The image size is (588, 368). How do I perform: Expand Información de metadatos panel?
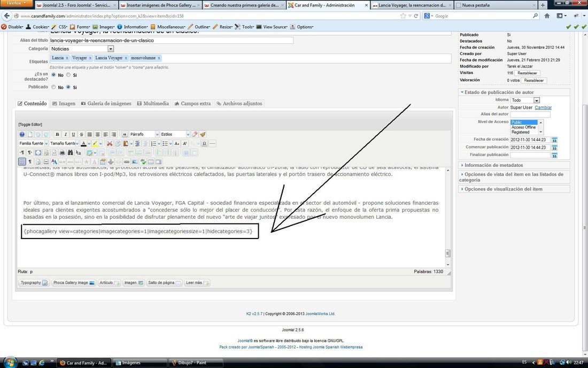(x=493, y=165)
